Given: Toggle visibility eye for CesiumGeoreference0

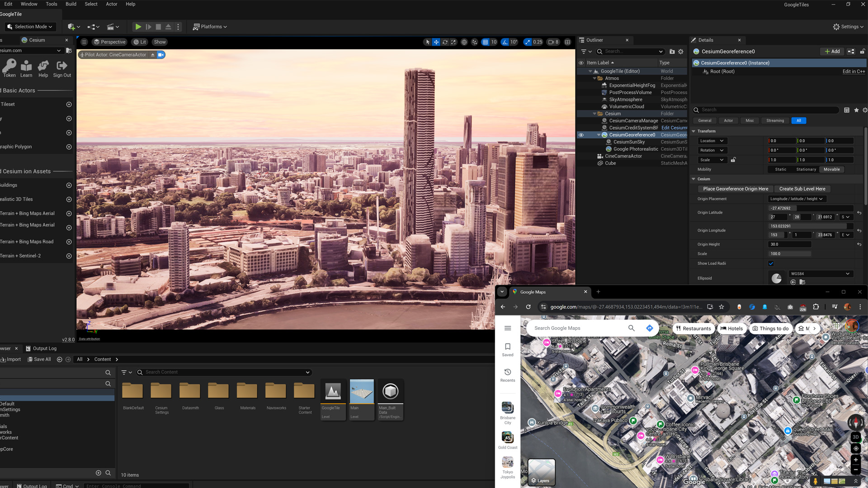Looking at the screenshot, I should pos(581,135).
